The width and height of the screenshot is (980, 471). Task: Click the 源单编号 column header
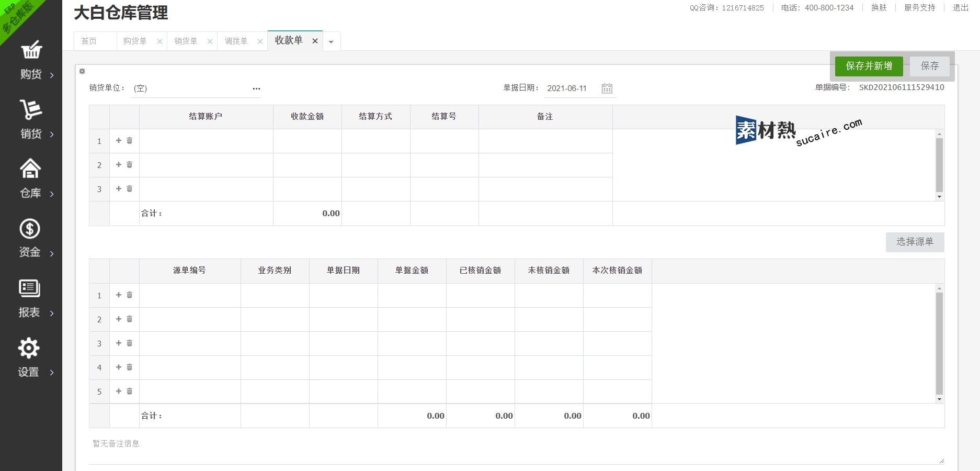tap(190, 271)
